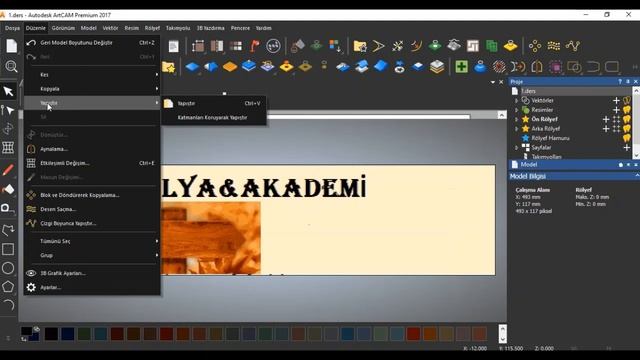This screenshot has height=360, width=640.
Task: Open the Kopyala submenu
Action: 92,89
